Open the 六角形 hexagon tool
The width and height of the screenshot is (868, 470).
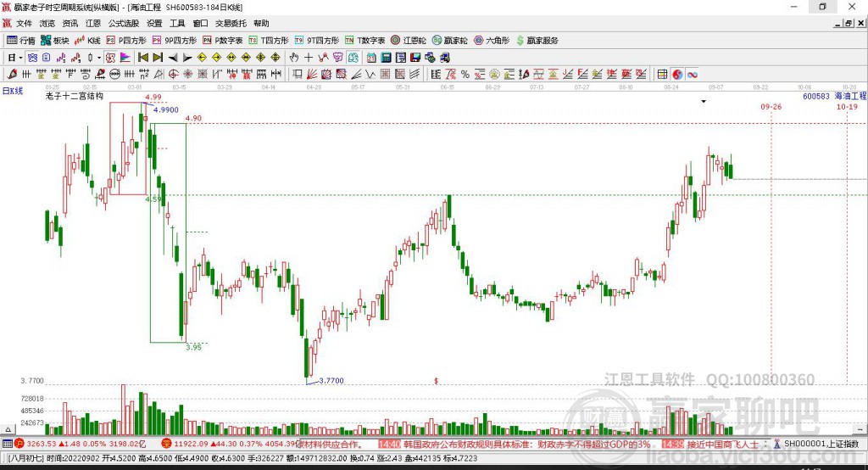(x=492, y=41)
